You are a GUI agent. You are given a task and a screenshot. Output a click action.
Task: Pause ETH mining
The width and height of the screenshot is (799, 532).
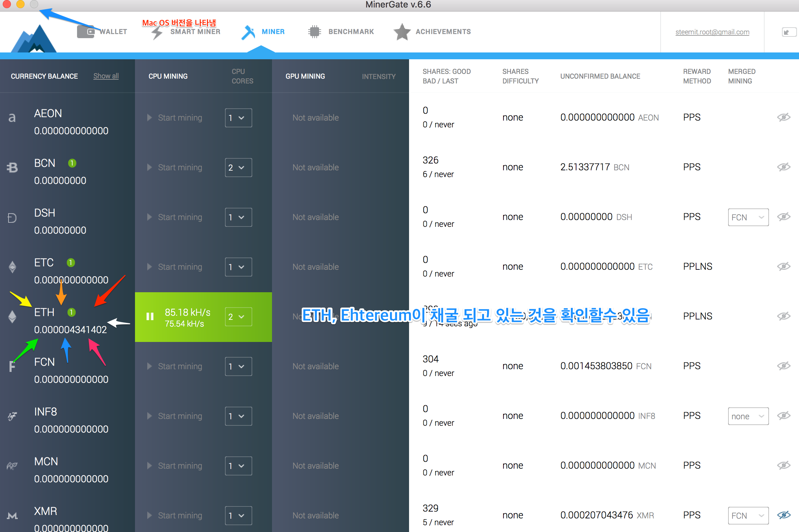[150, 317]
